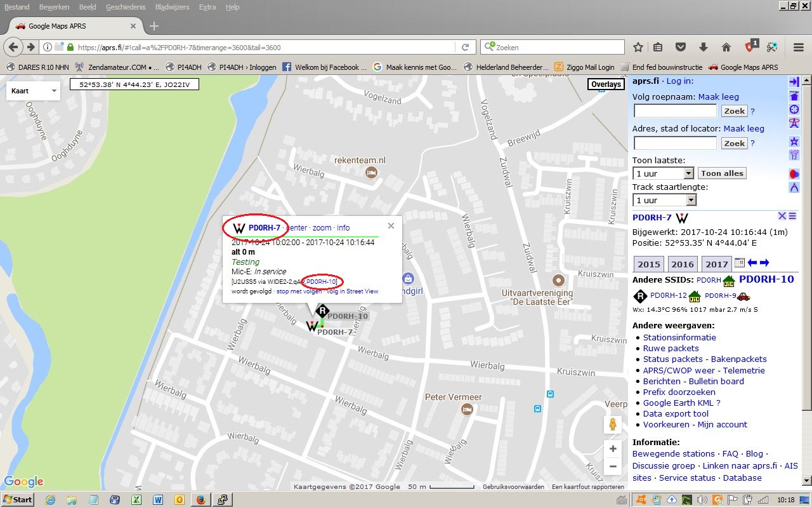
Task: Open the Bladwijzers menu
Action: pyautogui.click(x=173, y=7)
